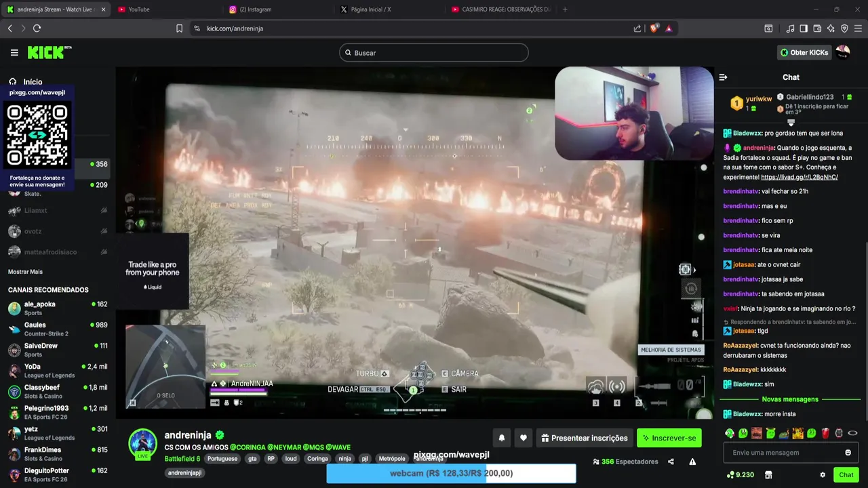Reload the current page
Viewport: 868px width, 488px height.
37,28
